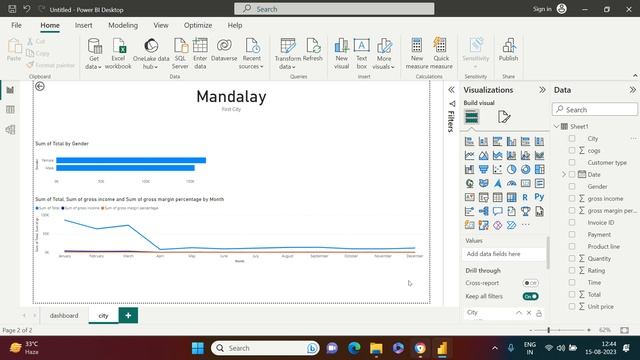
Task: Open Transform data query editor
Action: click(288, 53)
